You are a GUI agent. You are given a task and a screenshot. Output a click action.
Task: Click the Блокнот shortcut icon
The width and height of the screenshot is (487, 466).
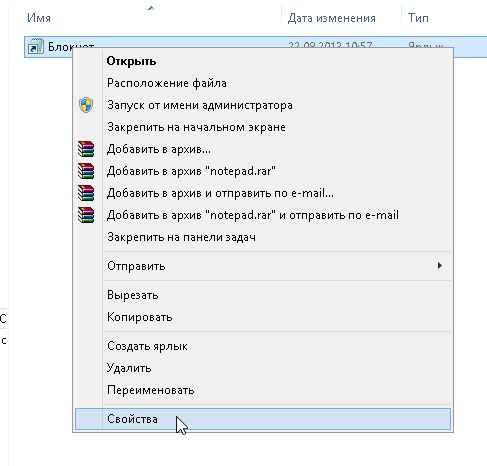[x=35, y=46]
